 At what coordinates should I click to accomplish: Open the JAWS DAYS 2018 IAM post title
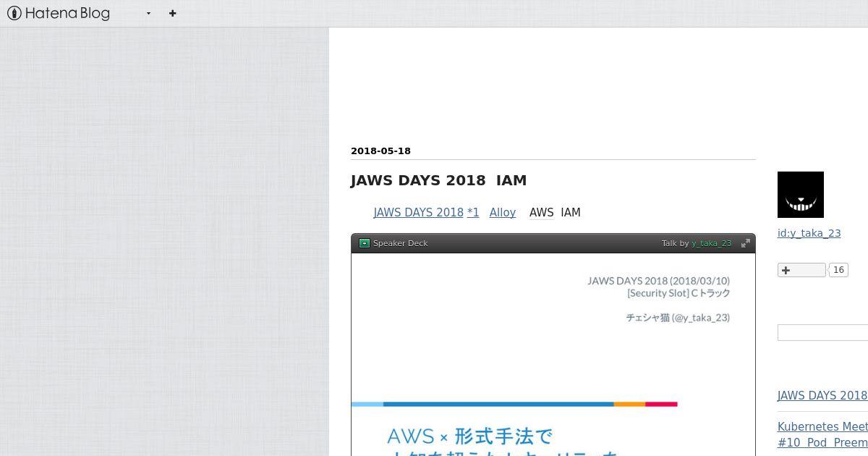coord(438,180)
